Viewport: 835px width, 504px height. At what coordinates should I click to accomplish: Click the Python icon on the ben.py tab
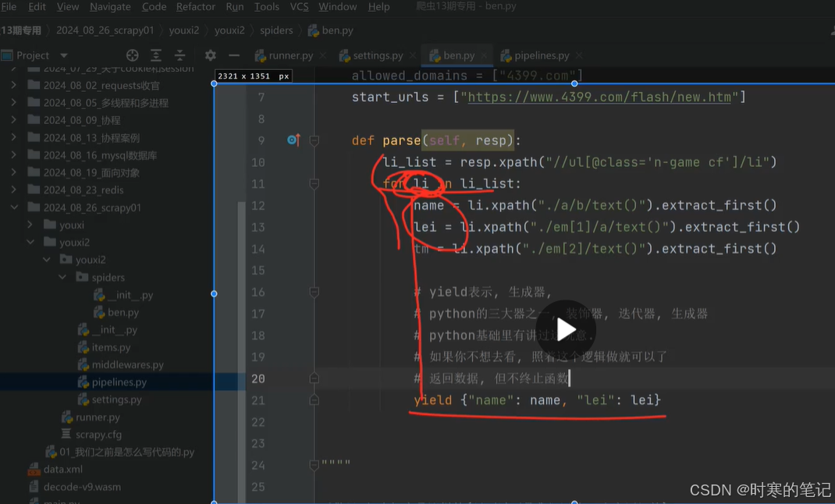point(434,55)
